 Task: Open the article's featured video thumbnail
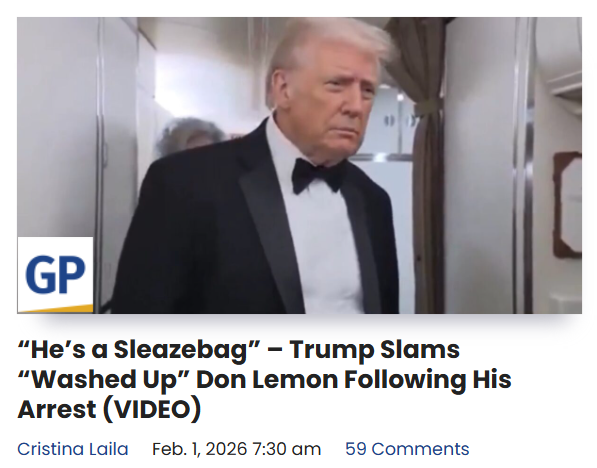point(299,165)
